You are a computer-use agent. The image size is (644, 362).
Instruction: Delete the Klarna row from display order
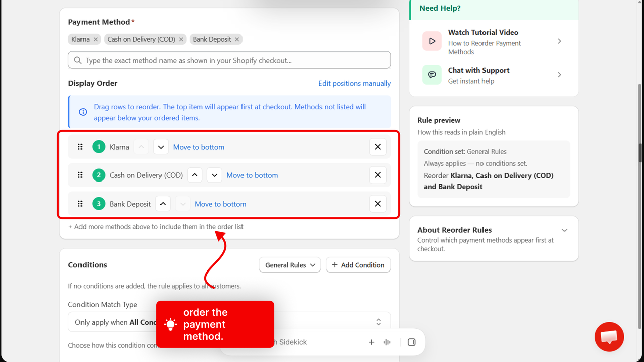(378, 147)
